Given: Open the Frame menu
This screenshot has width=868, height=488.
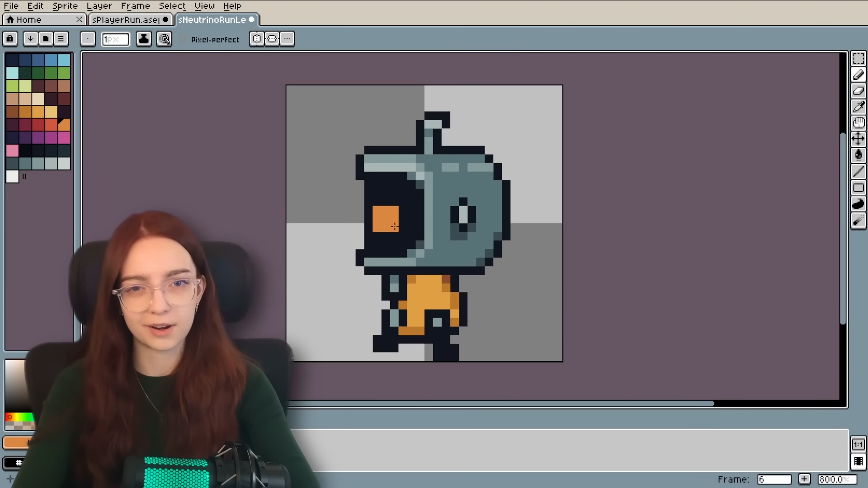Looking at the screenshot, I should 135,6.
